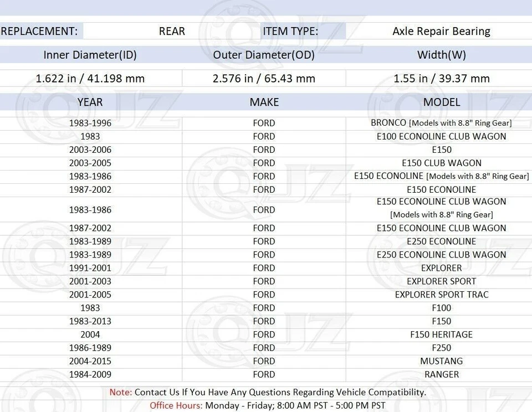
Task: Select E150 ECONOLINE CLUB WAGON 1987-2002 model cell
Action: tap(442, 228)
